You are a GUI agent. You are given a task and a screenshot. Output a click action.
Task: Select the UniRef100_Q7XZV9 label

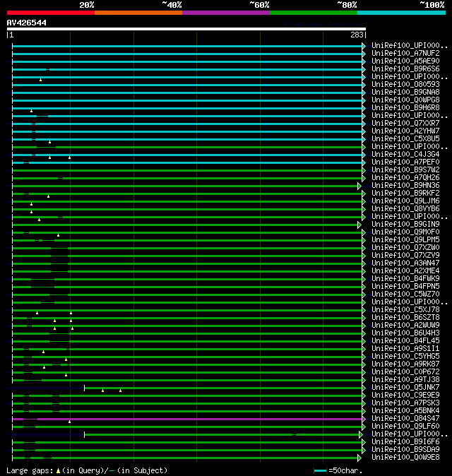405,256
